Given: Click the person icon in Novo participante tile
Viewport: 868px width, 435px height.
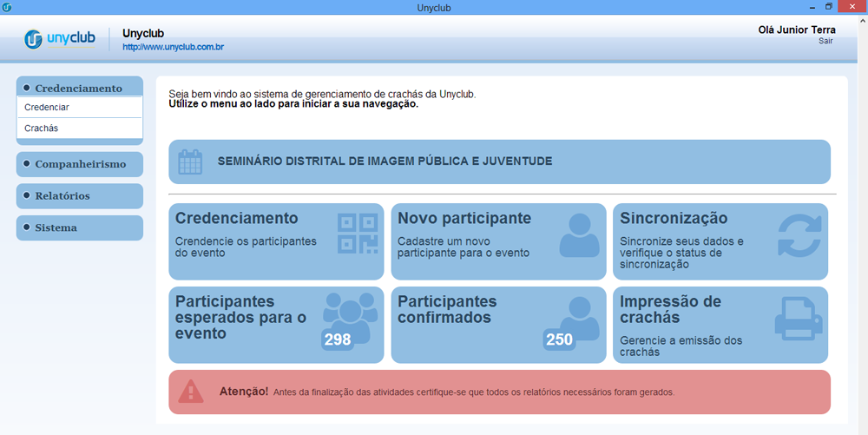Looking at the screenshot, I should point(579,234).
